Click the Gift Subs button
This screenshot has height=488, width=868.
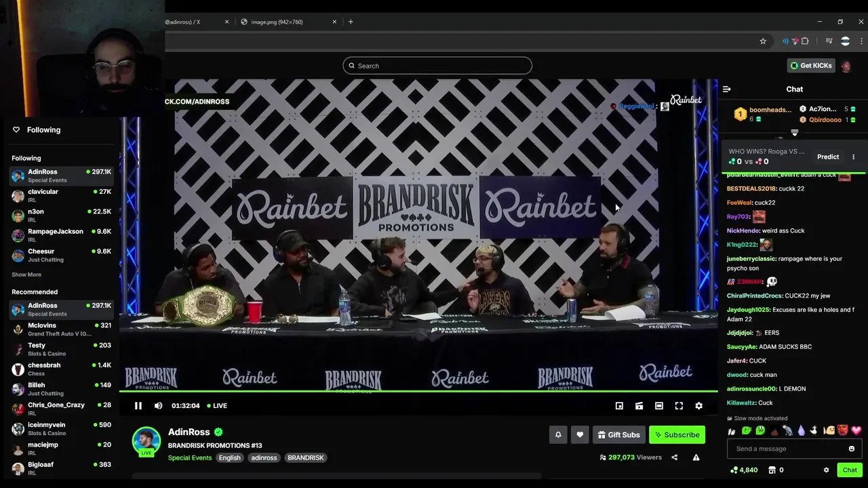coord(618,434)
